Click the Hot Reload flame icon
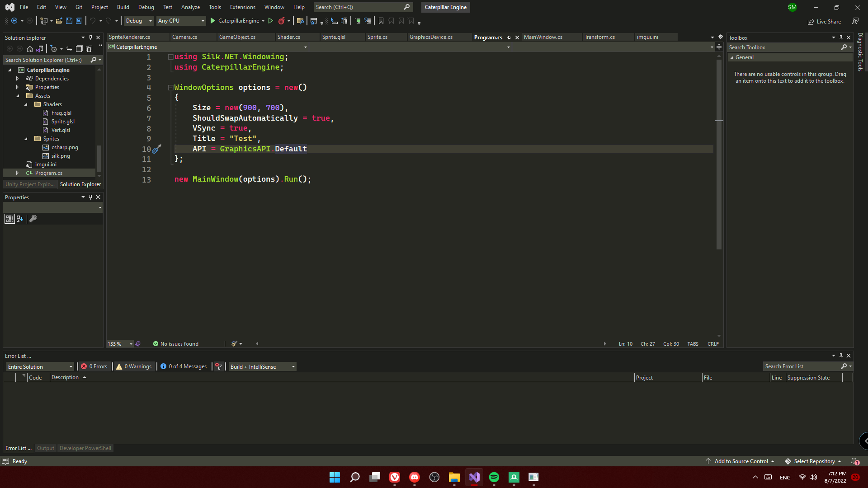Screen dimensions: 868x488 click(281, 21)
